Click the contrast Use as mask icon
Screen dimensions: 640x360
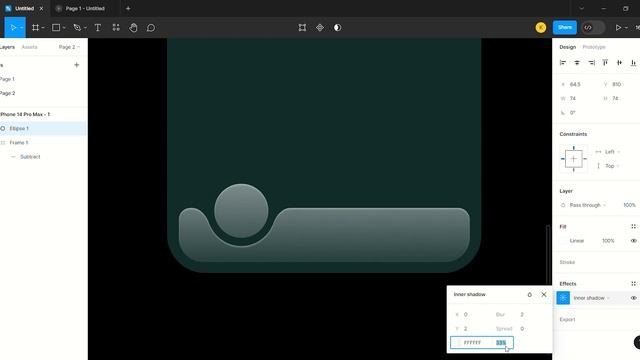pyautogui.click(x=337, y=28)
